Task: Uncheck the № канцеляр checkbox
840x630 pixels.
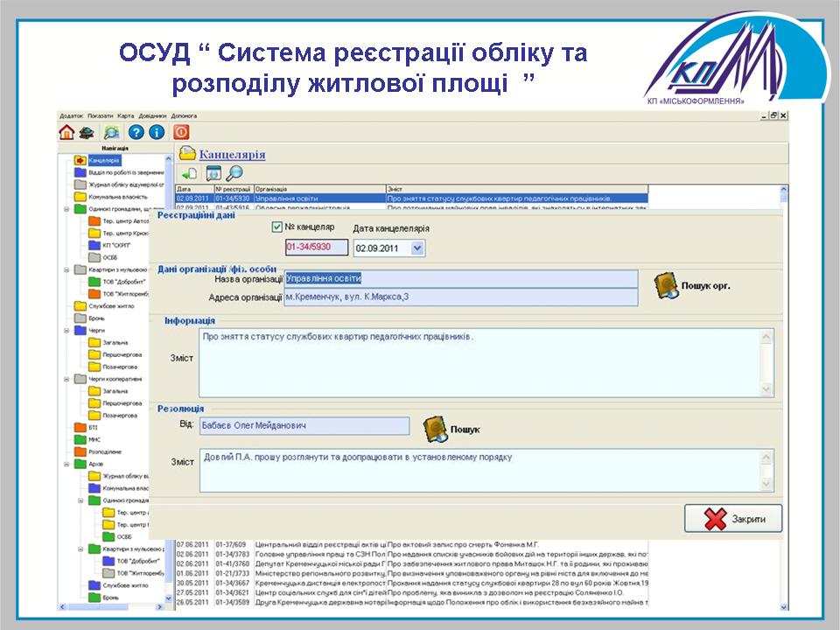Action: click(x=277, y=227)
